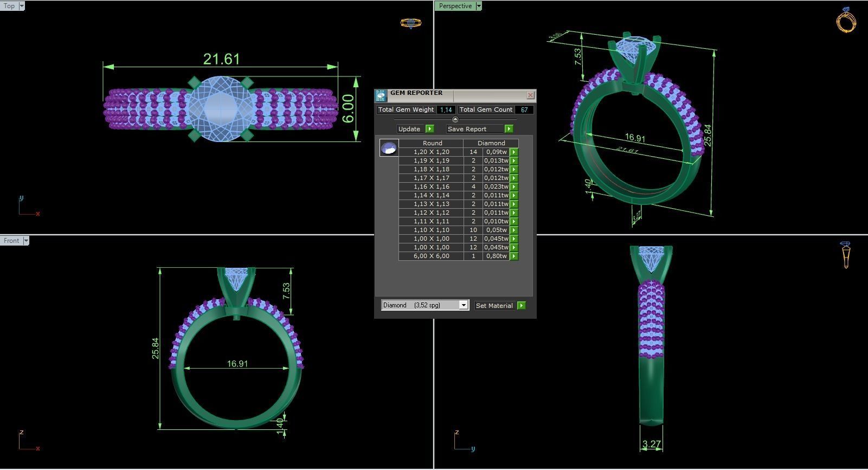Click the Update button

pyautogui.click(x=409, y=129)
